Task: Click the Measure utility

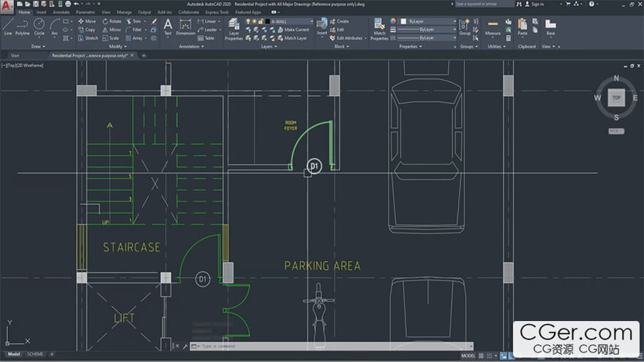Action: coord(493,26)
